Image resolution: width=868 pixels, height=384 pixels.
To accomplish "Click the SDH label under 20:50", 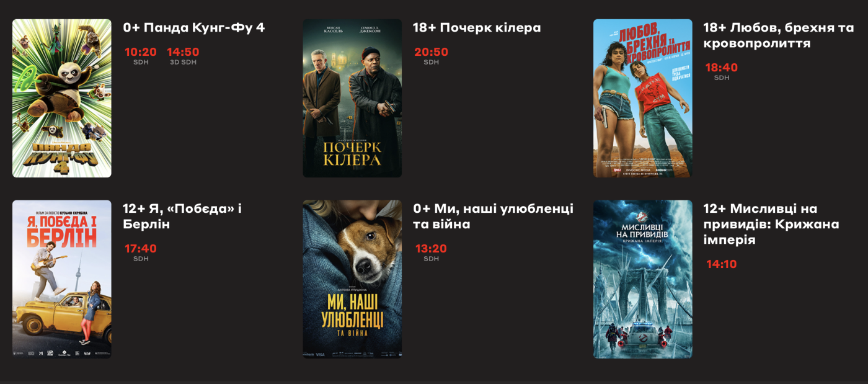I will (x=431, y=63).
